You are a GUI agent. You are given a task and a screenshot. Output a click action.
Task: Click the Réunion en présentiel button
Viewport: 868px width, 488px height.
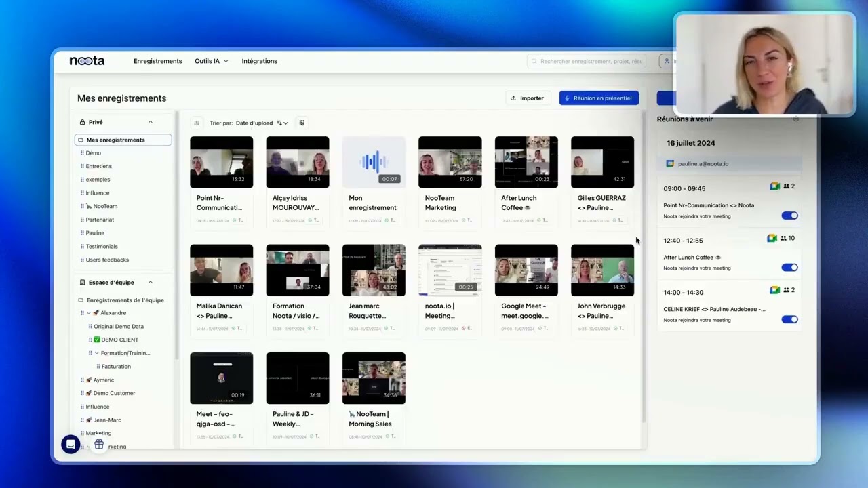599,98
